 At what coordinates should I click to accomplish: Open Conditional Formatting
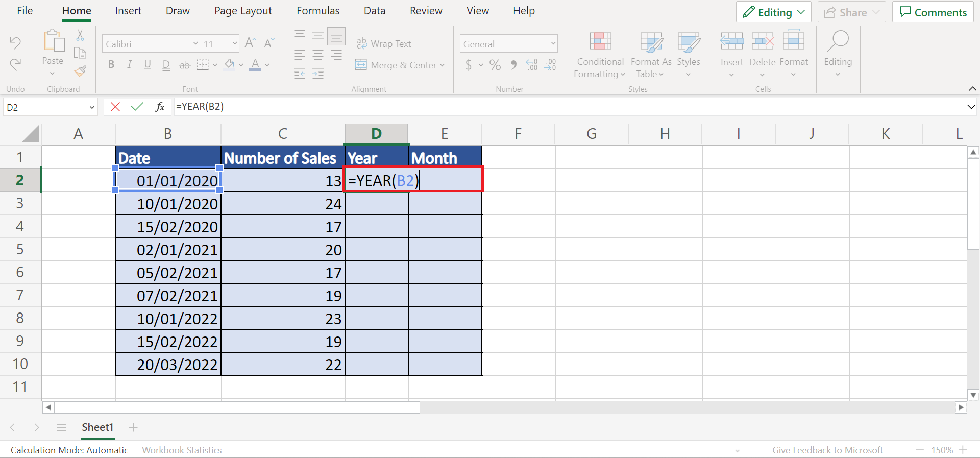pos(600,55)
